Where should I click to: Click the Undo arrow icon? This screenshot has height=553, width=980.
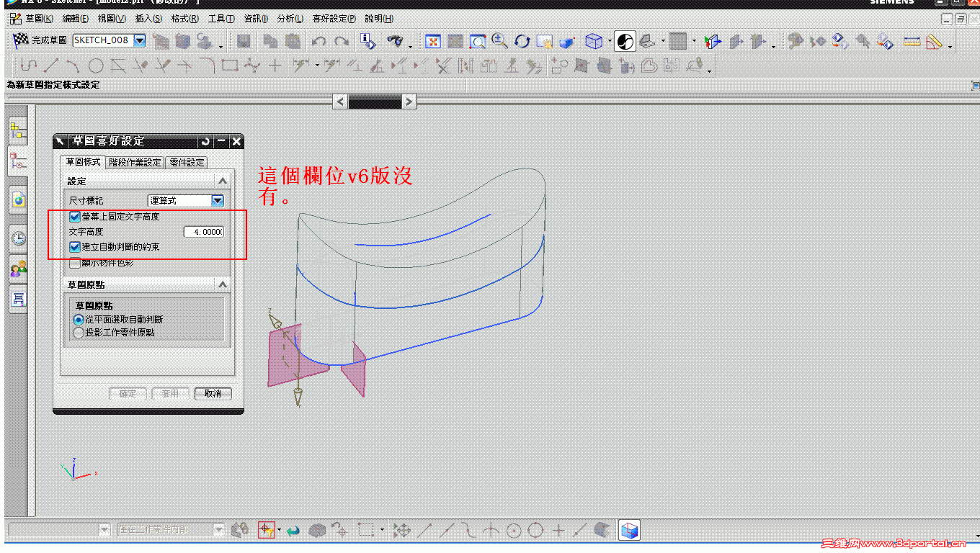click(x=319, y=42)
